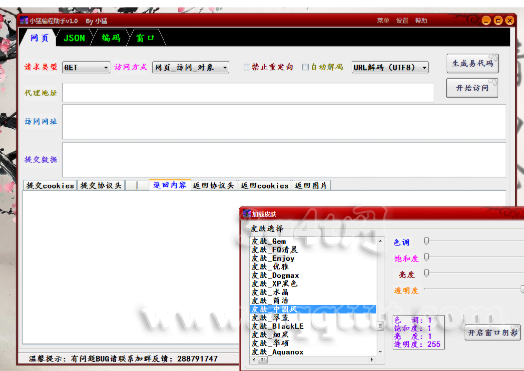Click the 透明度: 255 value readout
Screen dimensions: 524x371
pos(417,344)
